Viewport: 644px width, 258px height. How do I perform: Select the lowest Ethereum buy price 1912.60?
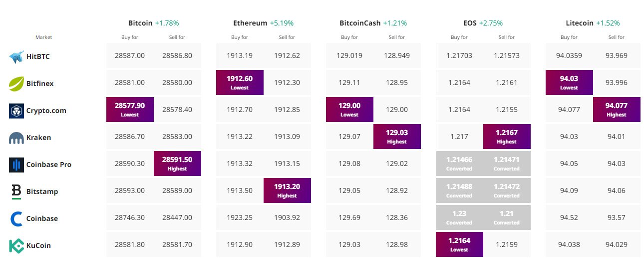click(x=240, y=82)
